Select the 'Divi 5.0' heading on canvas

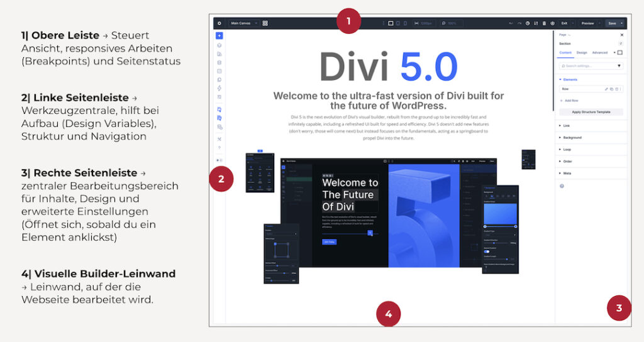pyautogui.click(x=389, y=67)
